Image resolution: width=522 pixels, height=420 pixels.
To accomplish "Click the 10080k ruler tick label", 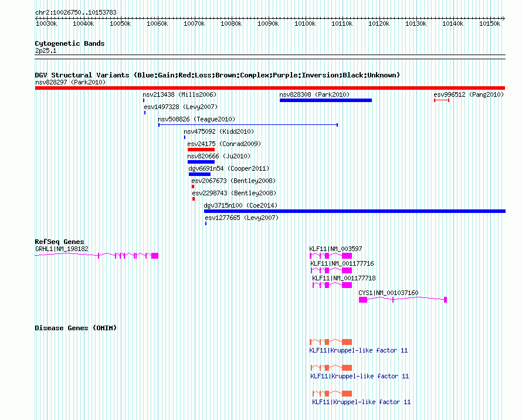I will [231, 23].
